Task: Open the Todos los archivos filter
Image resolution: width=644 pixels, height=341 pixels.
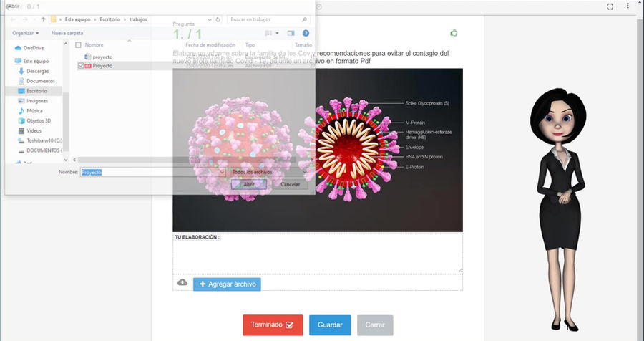Action: pos(268,172)
